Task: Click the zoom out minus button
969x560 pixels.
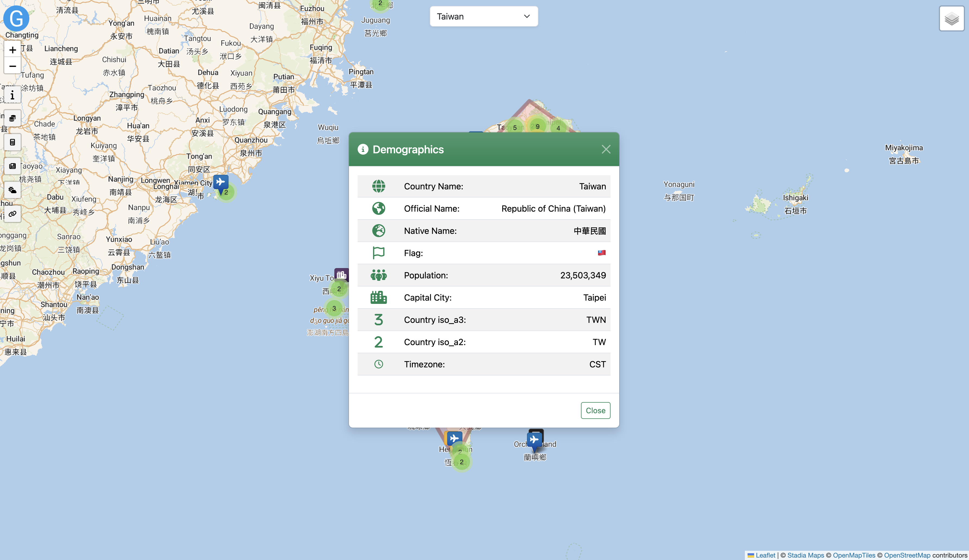Action: (x=12, y=66)
